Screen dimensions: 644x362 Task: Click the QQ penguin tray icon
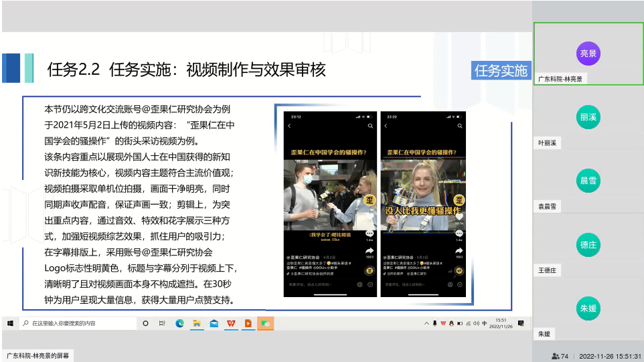click(451, 323)
